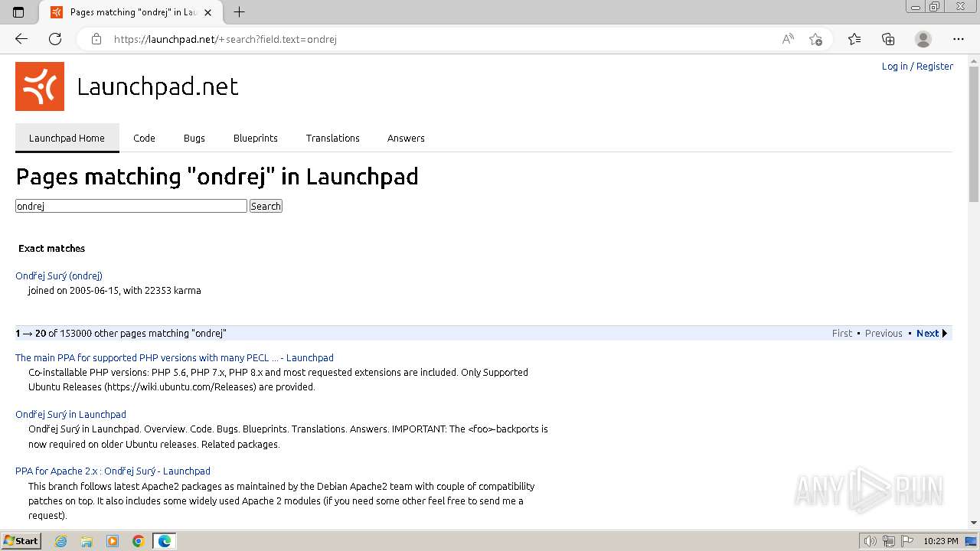Open Edge tab actions menu icon
The height and width of the screenshot is (551, 980).
(18, 12)
